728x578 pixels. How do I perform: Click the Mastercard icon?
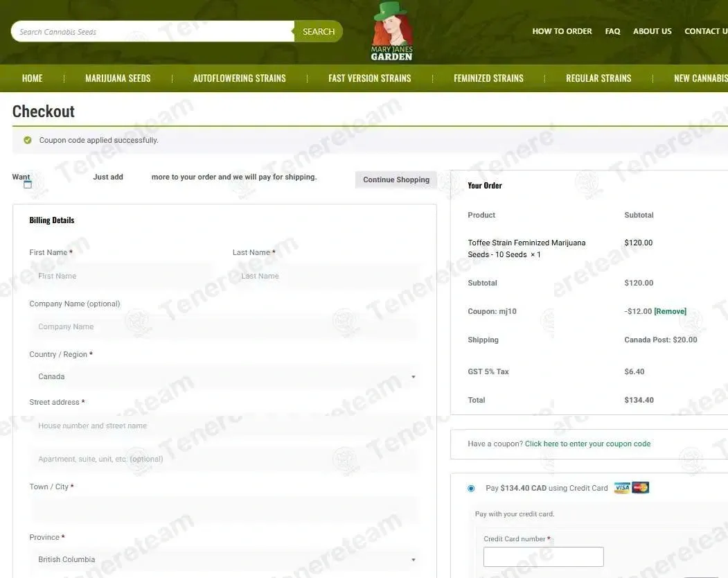tap(640, 487)
